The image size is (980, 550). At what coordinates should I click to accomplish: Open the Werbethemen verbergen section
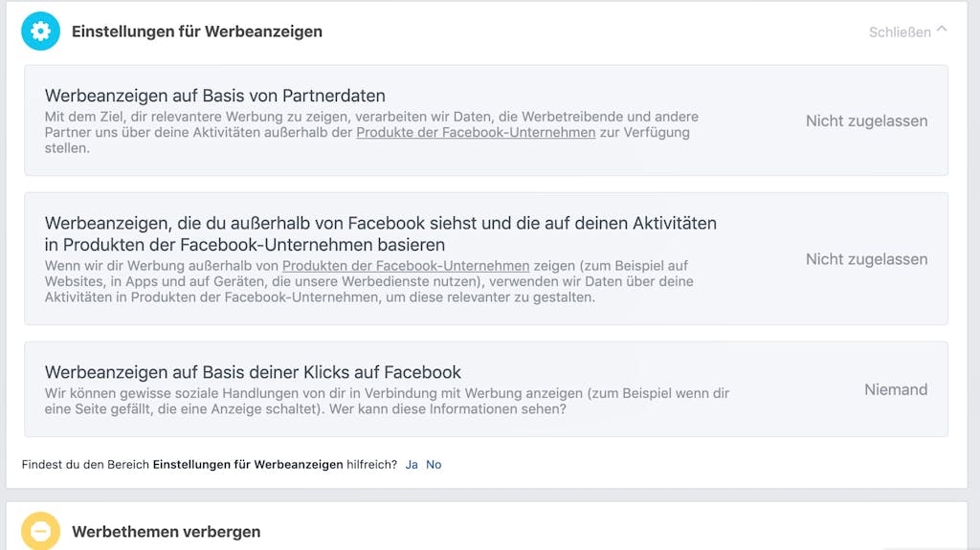[x=167, y=532]
